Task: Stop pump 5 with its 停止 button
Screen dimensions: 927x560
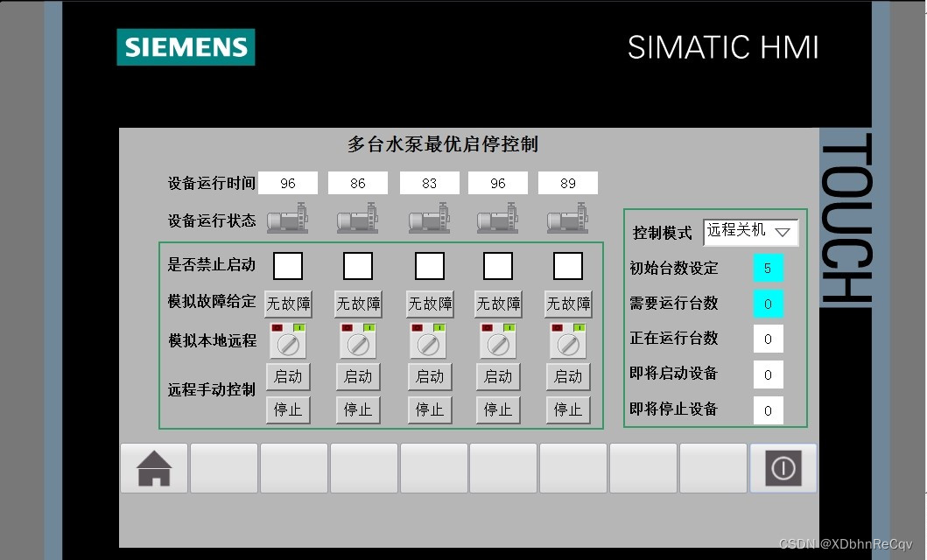Action: [x=569, y=410]
